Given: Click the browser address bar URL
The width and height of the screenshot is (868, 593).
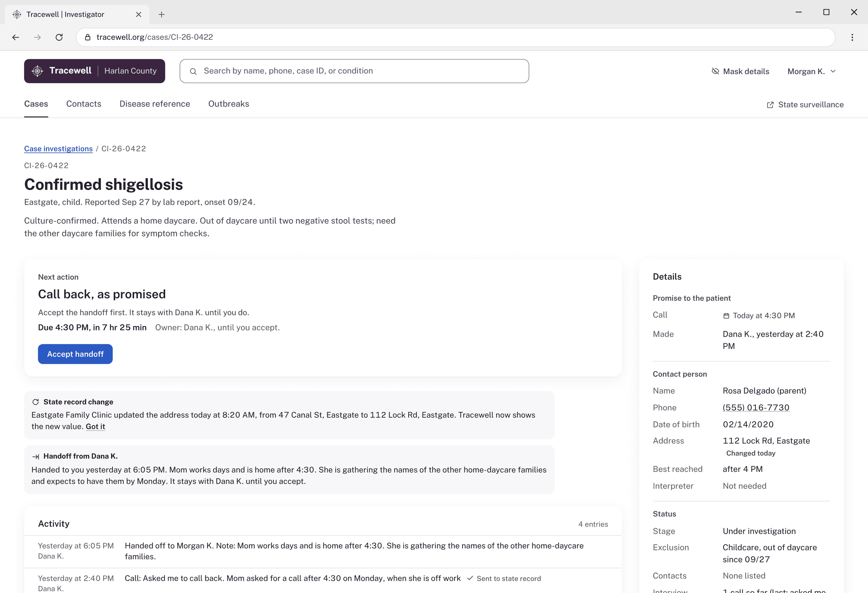Looking at the screenshot, I should tap(155, 37).
